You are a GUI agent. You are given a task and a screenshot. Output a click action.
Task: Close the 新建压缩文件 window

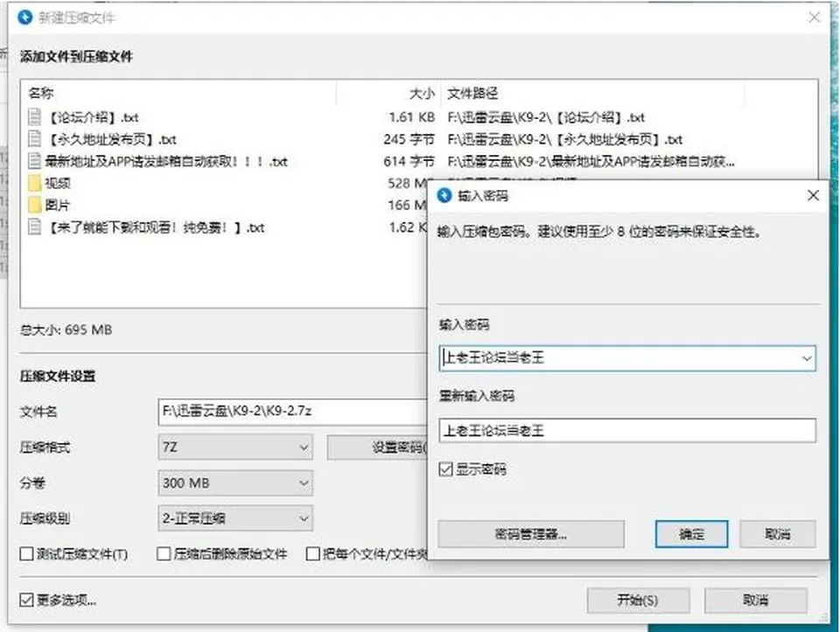(815, 18)
